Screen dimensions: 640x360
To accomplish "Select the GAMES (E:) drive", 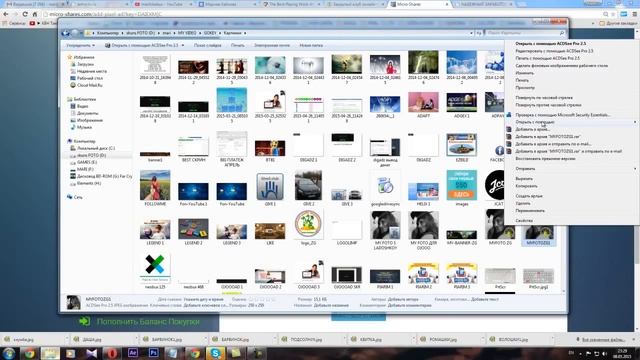I will point(87,162).
